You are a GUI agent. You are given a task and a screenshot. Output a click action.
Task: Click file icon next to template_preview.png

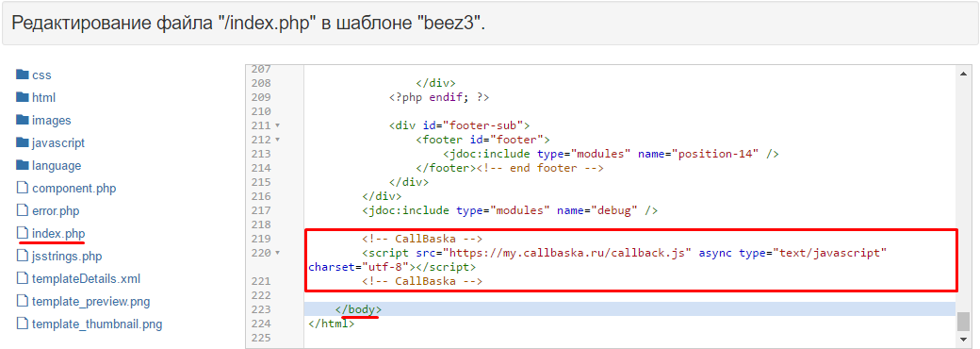coord(23,301)
